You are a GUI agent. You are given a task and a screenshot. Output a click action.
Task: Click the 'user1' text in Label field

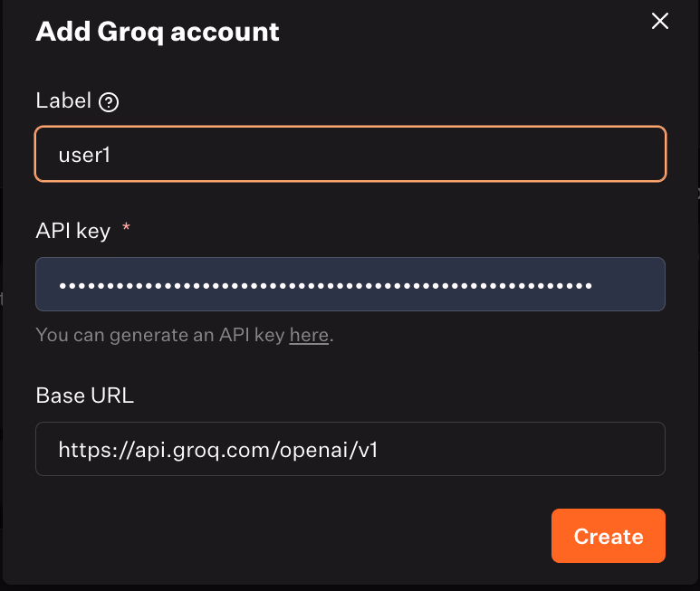click(x=84, y=155)
